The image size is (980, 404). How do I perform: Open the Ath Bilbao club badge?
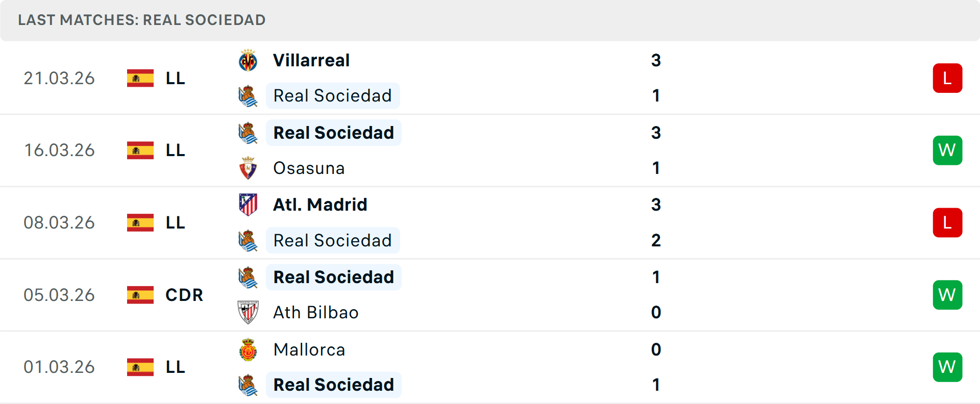[248, 312]
